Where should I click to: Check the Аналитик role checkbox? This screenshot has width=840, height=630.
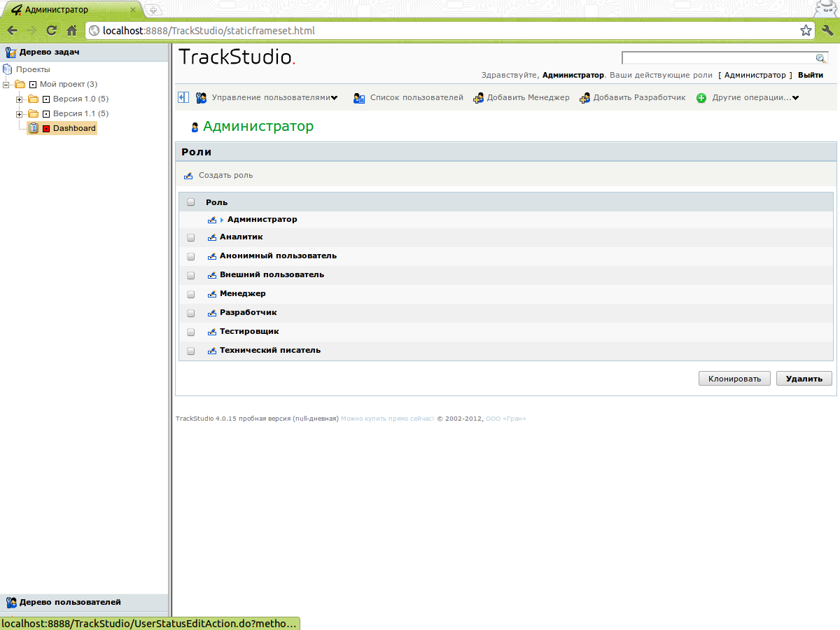191,238
